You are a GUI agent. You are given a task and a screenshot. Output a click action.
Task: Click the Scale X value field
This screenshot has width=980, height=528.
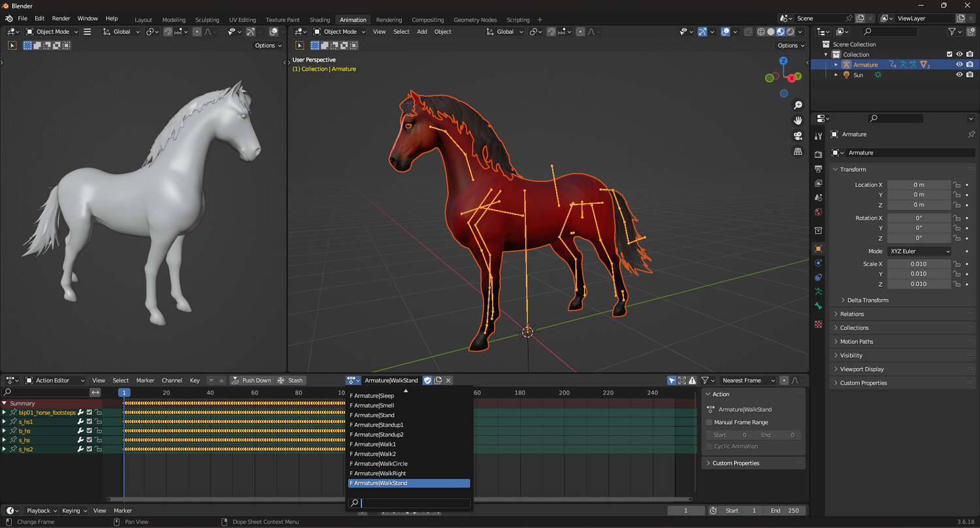point(919,264)
